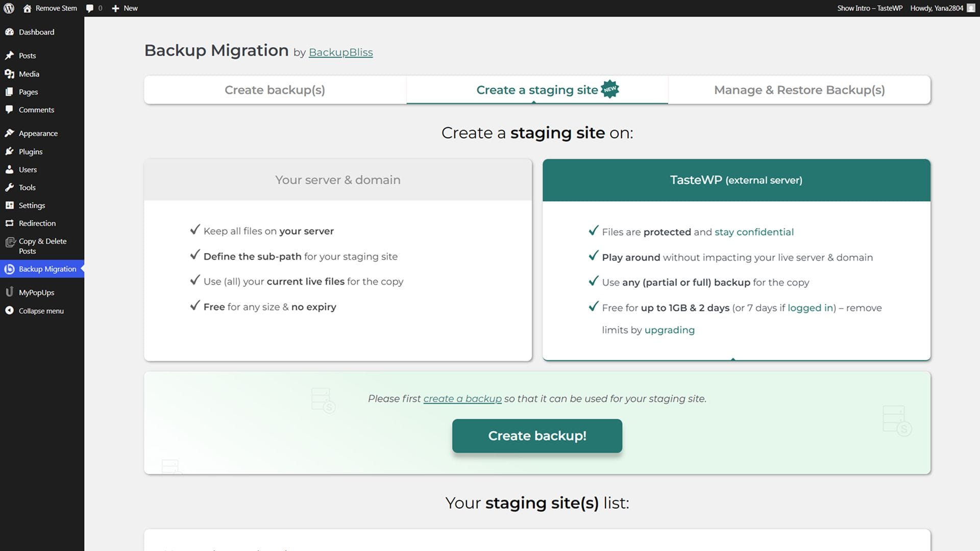
Task: Open Media library from sidebar icon
Action: tap(9, 74)
